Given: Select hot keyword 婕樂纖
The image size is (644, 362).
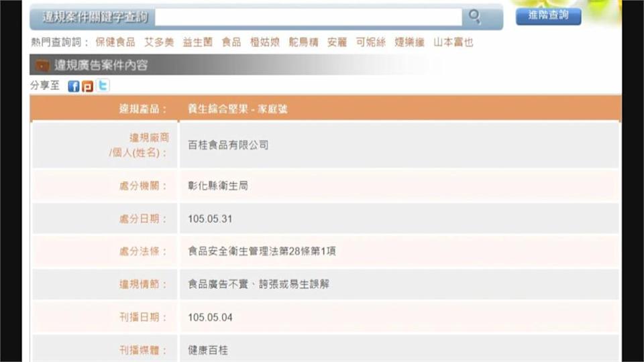Looking at the screenshot, I should coord(409,42).
